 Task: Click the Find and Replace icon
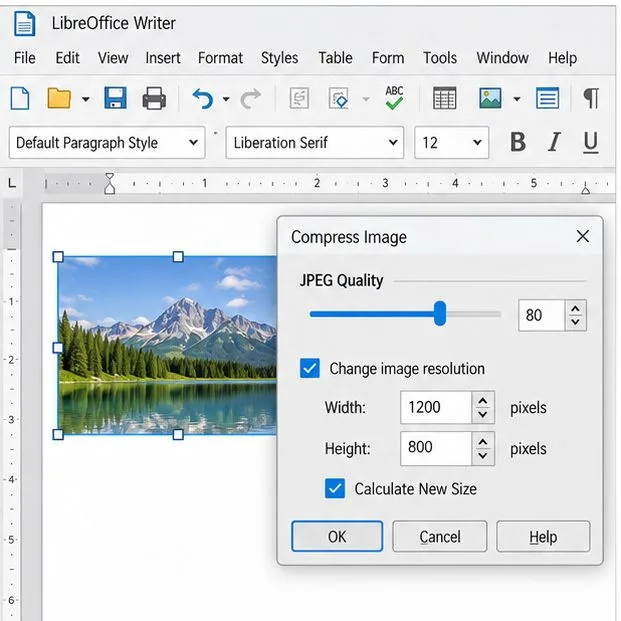coord(299,98)
